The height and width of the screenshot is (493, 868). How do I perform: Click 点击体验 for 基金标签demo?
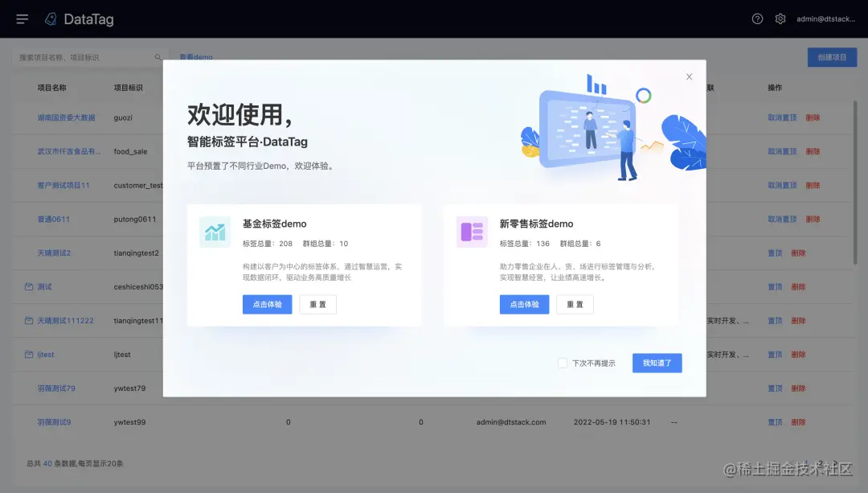pos(268,304)
